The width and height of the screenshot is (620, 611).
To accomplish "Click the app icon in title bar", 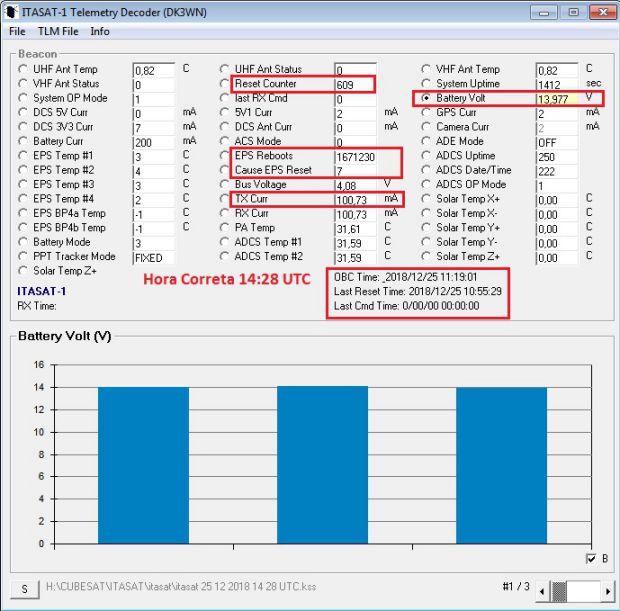I will [x=10, y=12].
